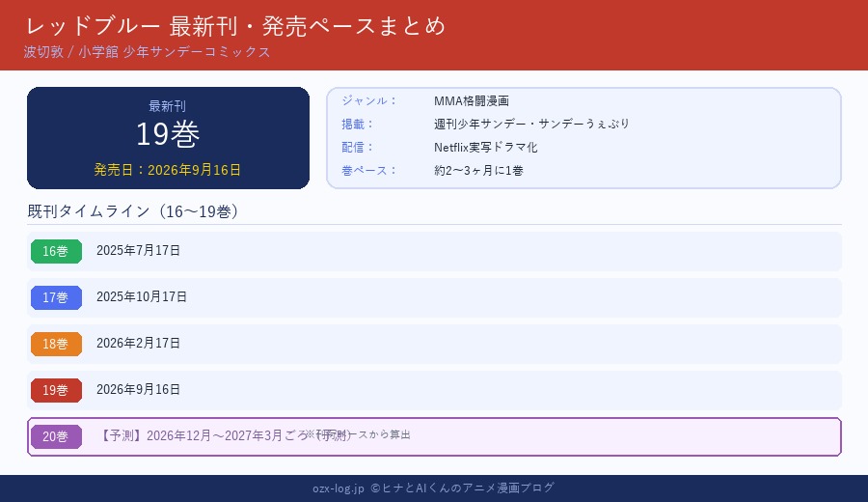Click the date 2025年7月17日
This screenshot has width=868, height=502.
138,250
